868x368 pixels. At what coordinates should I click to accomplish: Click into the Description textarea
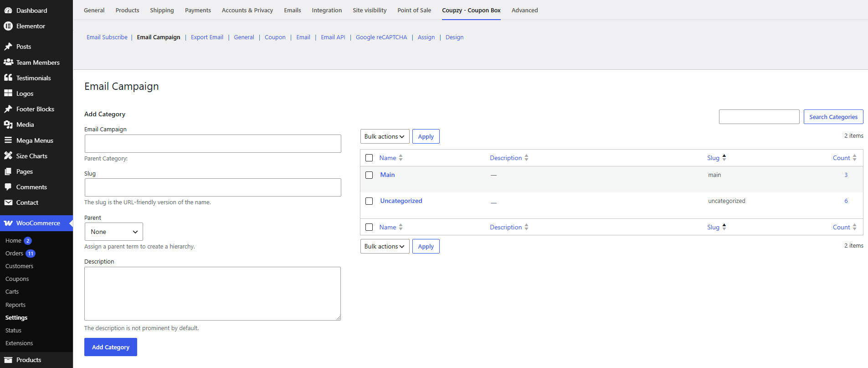click(x=212, y=294)
